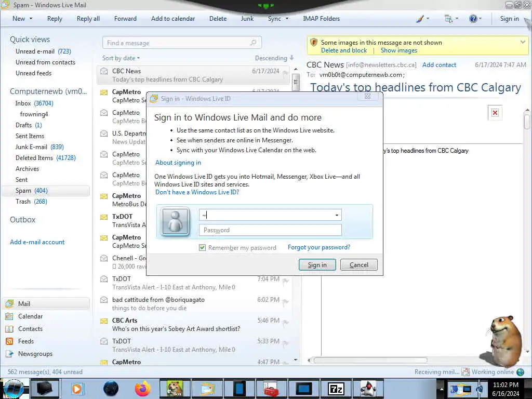Toggle Descending sort order
Image resolution: width=532 pixels, height=399 pixels.
click(274, 58)
